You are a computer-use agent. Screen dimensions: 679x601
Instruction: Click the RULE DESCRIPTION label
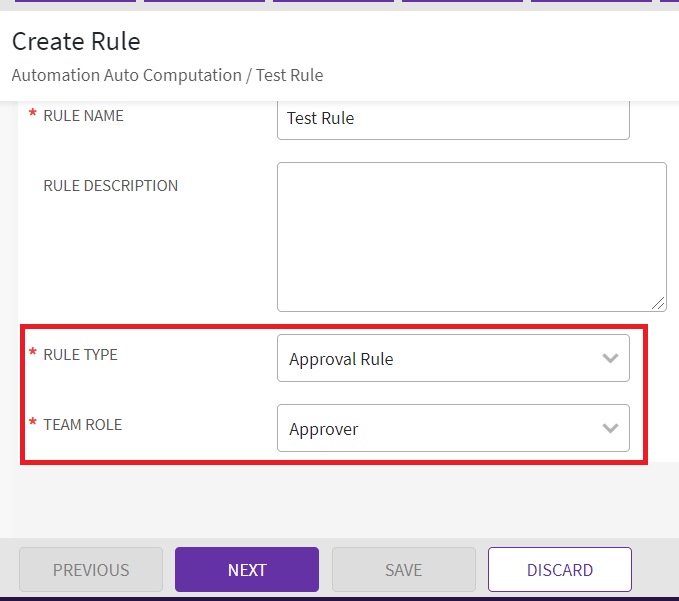pyautogui.click(x=110, y=186)
